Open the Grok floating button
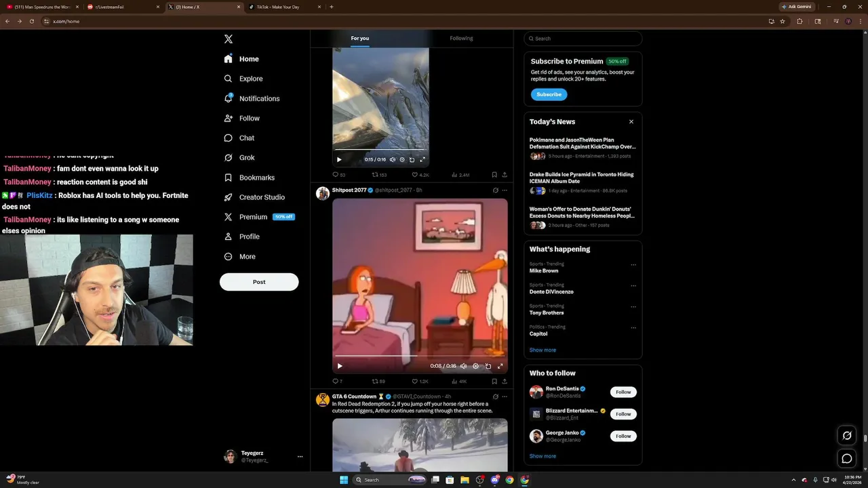 pos(847,435)
